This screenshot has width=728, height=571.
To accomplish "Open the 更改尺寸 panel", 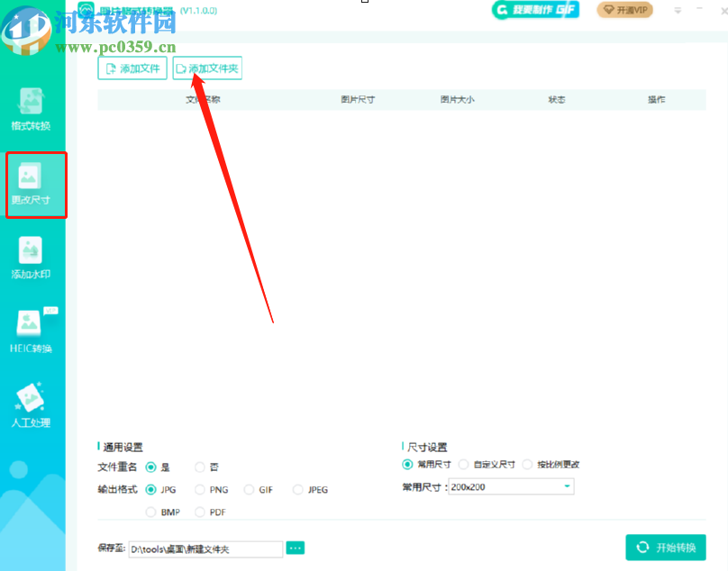I will [x=36, y=185].
